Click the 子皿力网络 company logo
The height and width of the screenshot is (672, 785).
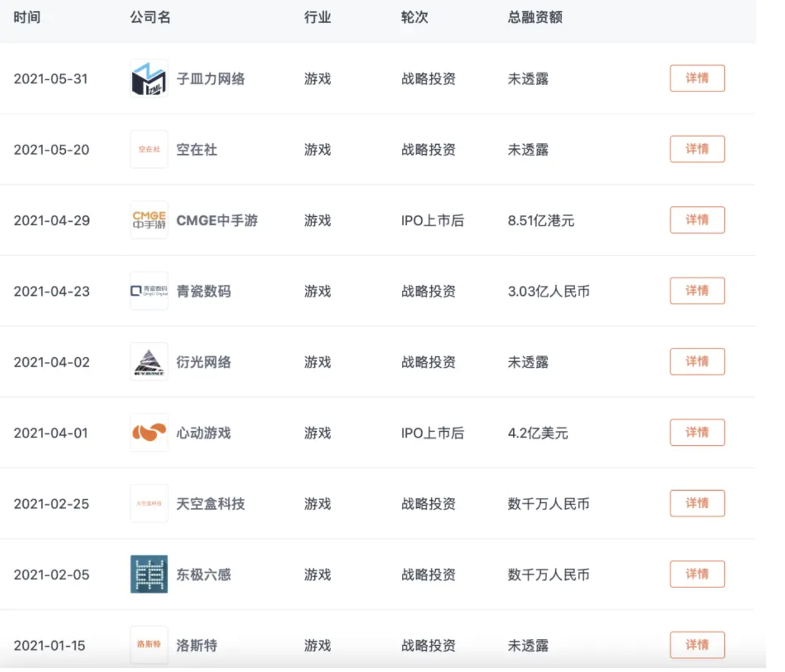(x=148, y=79)
